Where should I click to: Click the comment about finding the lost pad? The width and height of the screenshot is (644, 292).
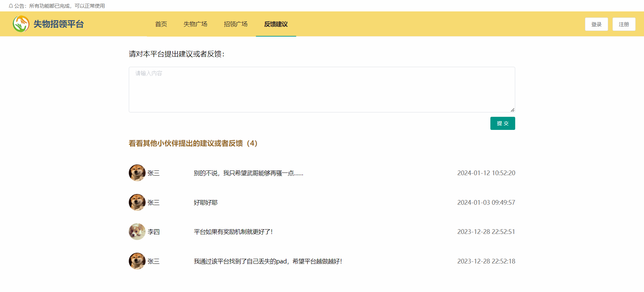click(268, 261)
